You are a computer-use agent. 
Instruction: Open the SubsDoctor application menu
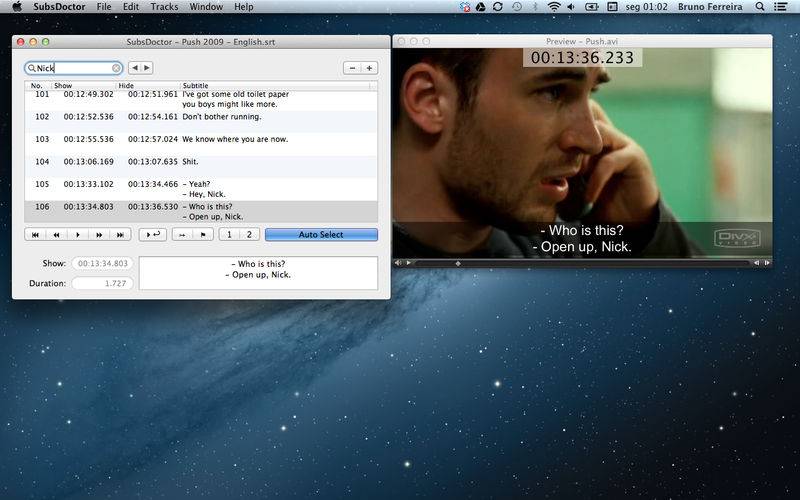coord(59,7)
